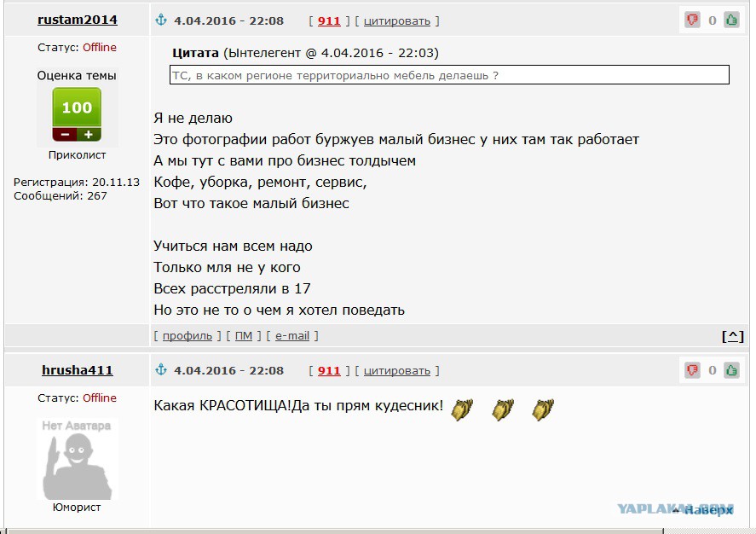756x534 pixels.
Task: Upvote hrusha411's post with thumbs-up
Action: click(731, 370)
